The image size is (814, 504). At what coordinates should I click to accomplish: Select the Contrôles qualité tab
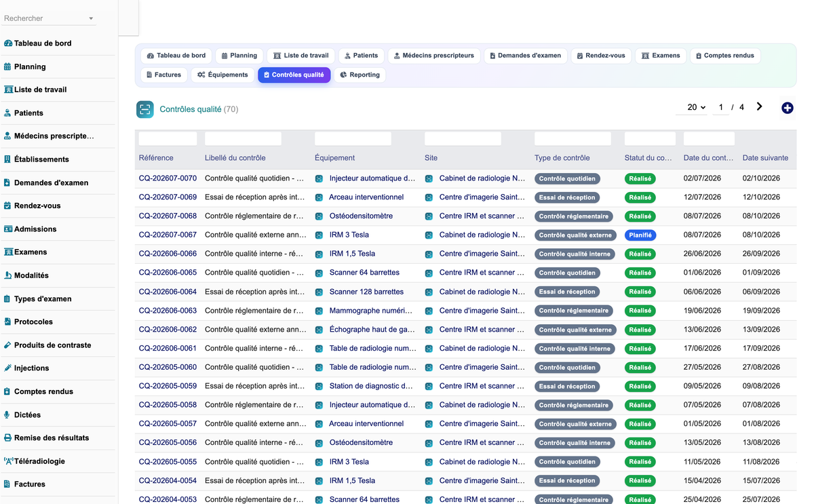[294, 75]
